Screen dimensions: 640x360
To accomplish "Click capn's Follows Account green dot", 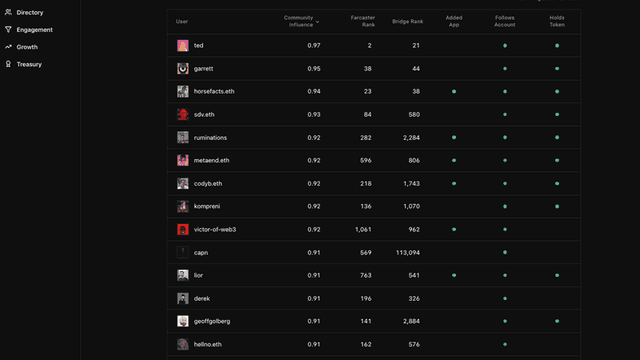I will [505, 252].
